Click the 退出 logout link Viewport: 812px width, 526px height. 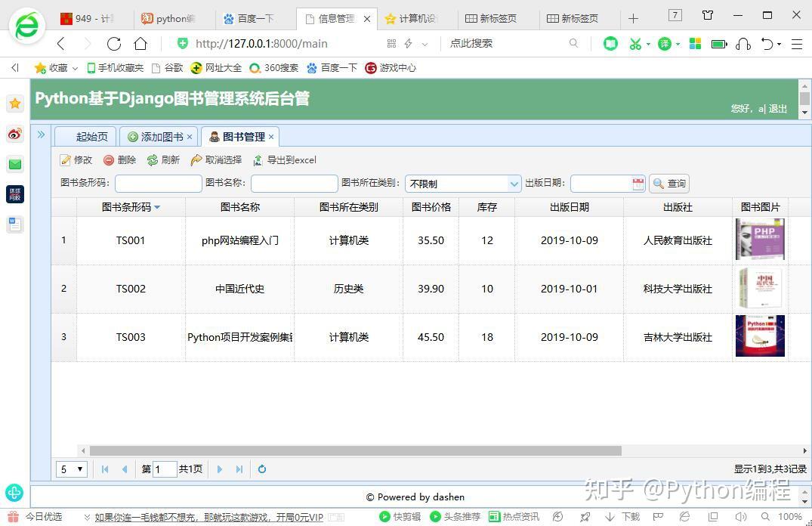point(780,109)
